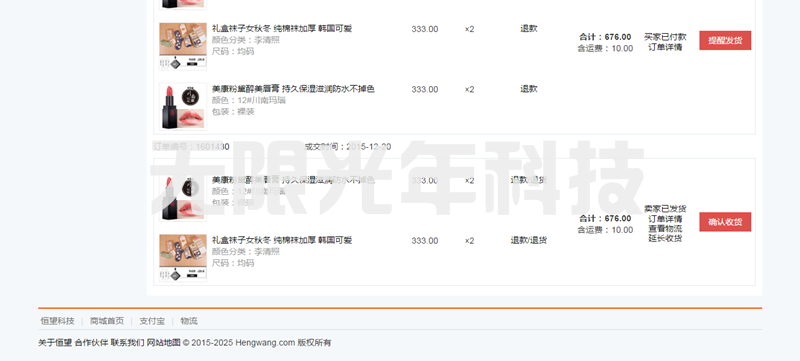Image resolution: width=800 pixels, height=361 pixels.
Task: Open 订单详情 under 买家已付款 status
Action: pyautogui.click(x=665, y=47)
